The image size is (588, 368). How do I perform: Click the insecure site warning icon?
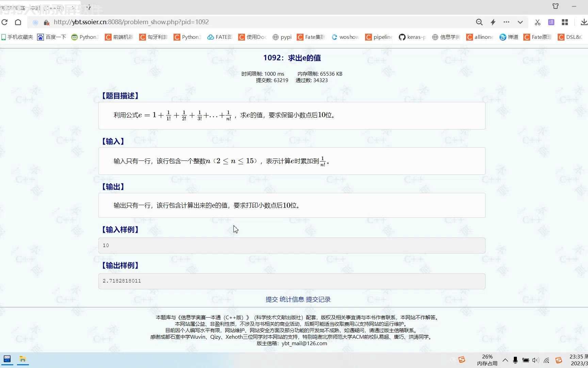click(x=47, y=22)
